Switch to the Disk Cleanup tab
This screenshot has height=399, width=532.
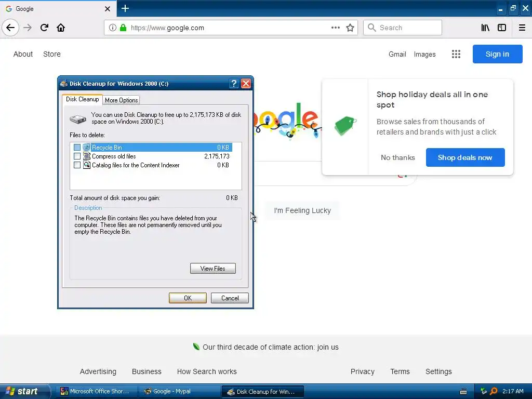click(83, 99)
